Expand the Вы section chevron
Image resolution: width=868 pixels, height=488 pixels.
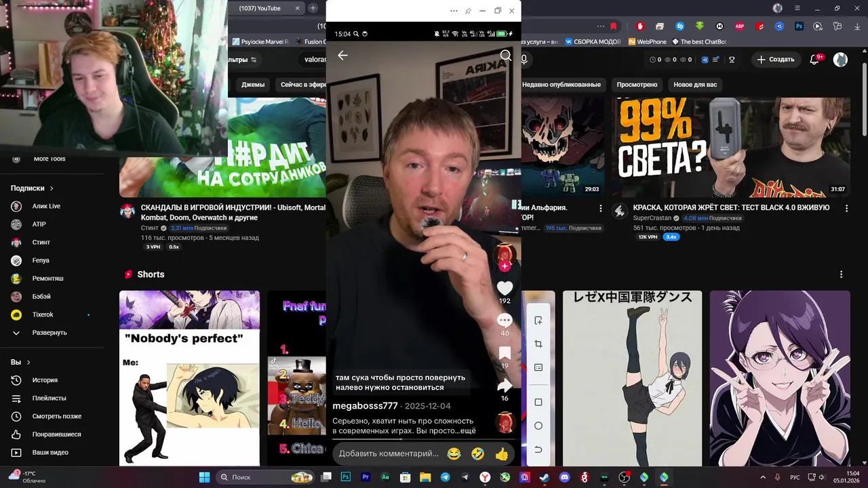28,363
